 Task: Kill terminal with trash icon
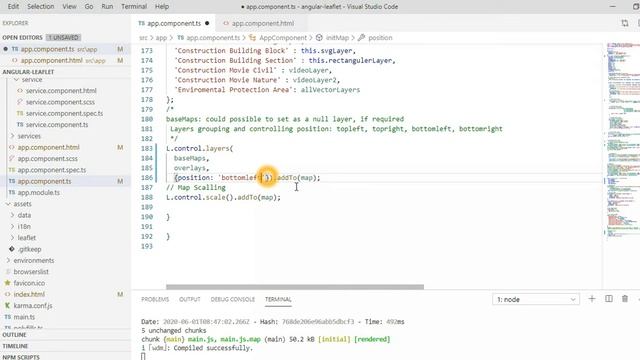[625, 299]
